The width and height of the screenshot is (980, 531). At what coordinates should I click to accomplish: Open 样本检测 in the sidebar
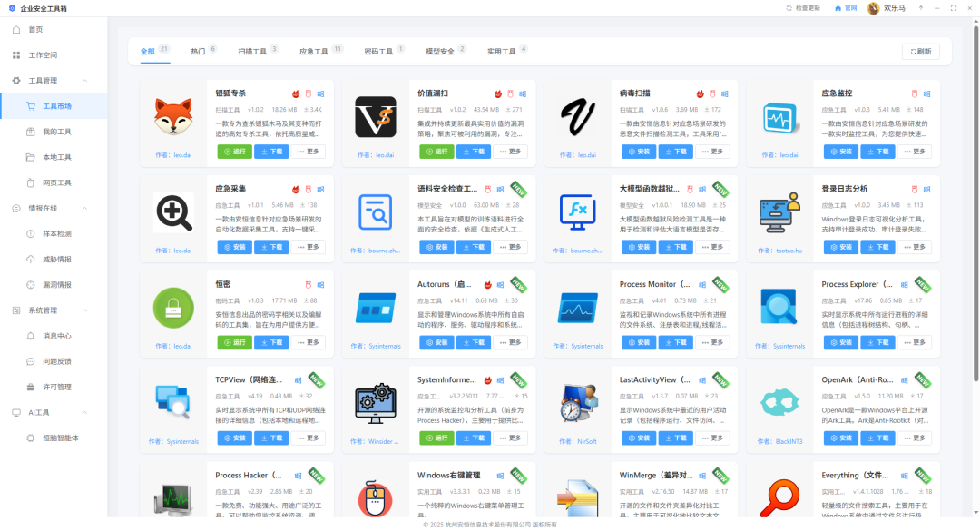click(x=57, y=233)
